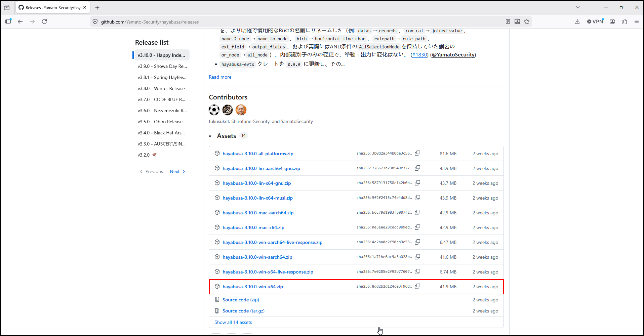This screenshot has width=644, height=336.
Task: Download hayabusa-3.10.0-win-aarch64.zip
Action: click(257, 257)
